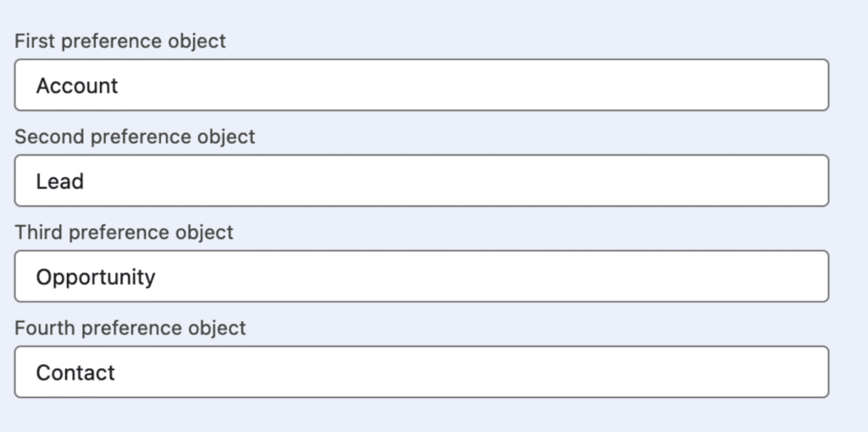The height and width of the screenshot is (432, 868).
Task: Click the 'First preference object' label
Action: pos(120,41)
